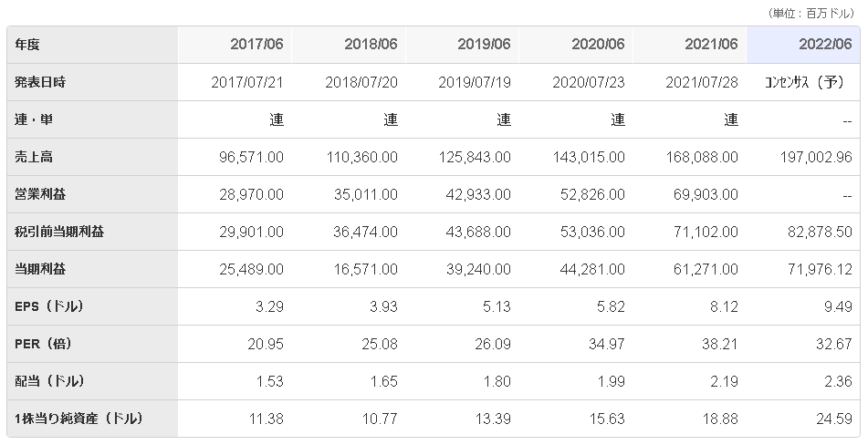
Task: Click the 当期利益 row label
Action: (x=40, y=269)
